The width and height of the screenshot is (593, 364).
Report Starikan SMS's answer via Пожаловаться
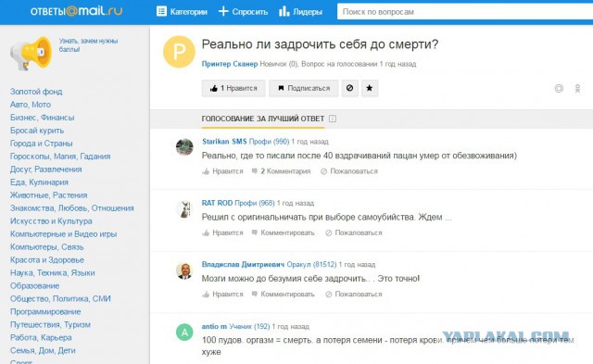click(349, 171)
